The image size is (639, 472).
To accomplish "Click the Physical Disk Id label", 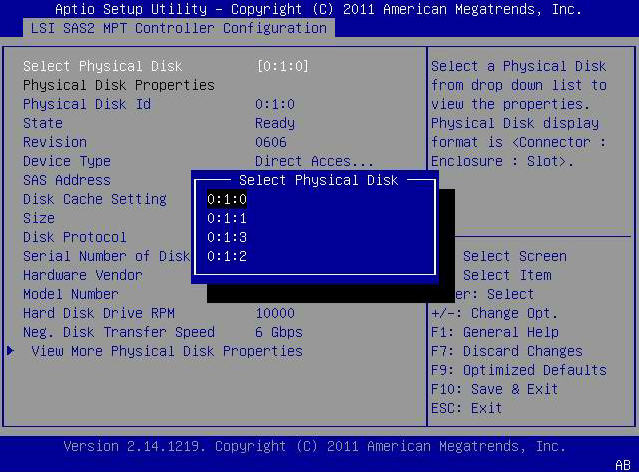I will click(x=87, y=104).
